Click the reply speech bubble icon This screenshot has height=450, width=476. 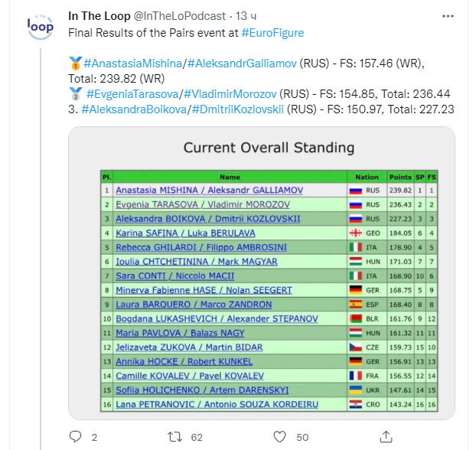[75, 437]
